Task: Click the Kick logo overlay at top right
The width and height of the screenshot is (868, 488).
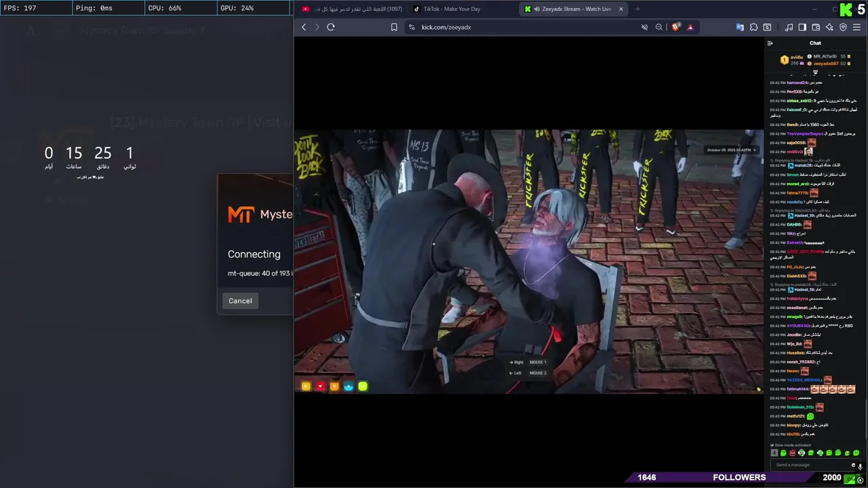Action: [846, 9]
